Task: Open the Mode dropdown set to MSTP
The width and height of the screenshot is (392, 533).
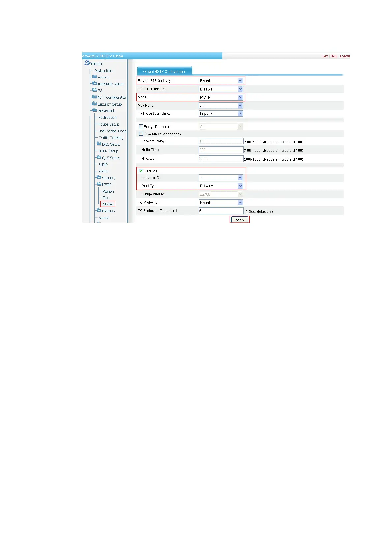Action: [221, 97]
